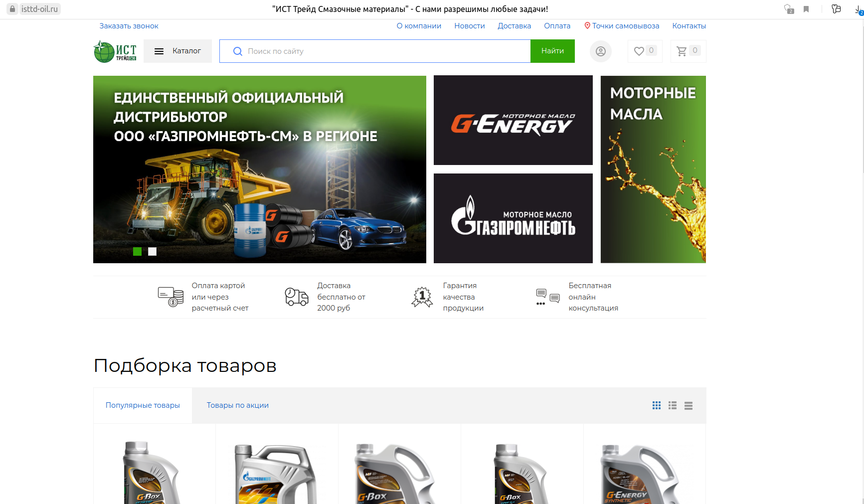Open the browser downloads icon
The height and width of the screenshot is (504, 864).
(x=859, y=9)
